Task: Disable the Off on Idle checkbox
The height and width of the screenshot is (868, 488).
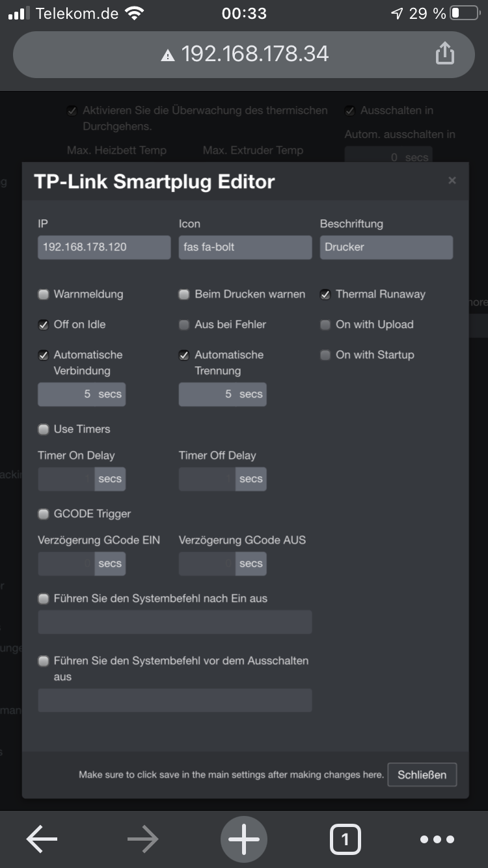Action: [x=44, y=325]
